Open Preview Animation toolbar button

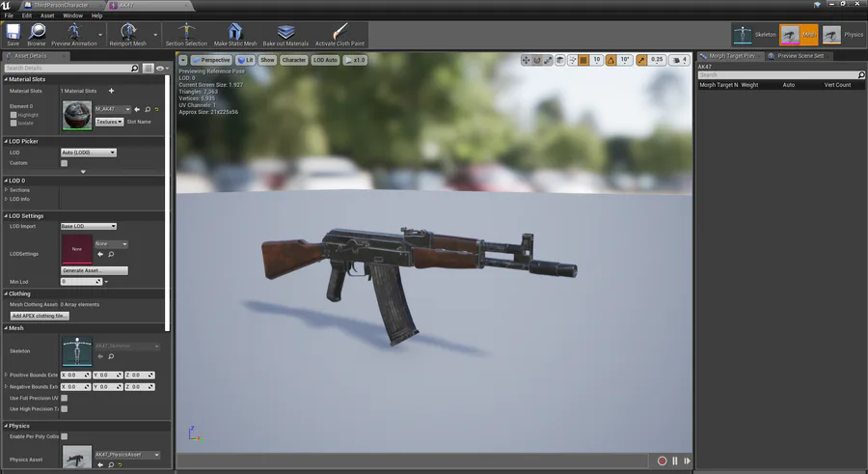click(73, 35)
